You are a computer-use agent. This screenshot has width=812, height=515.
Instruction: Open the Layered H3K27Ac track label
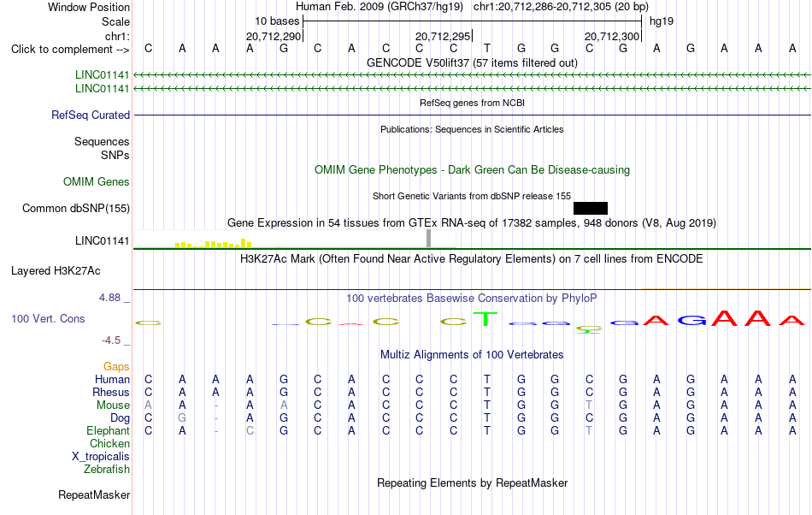[x=56, y=270]
